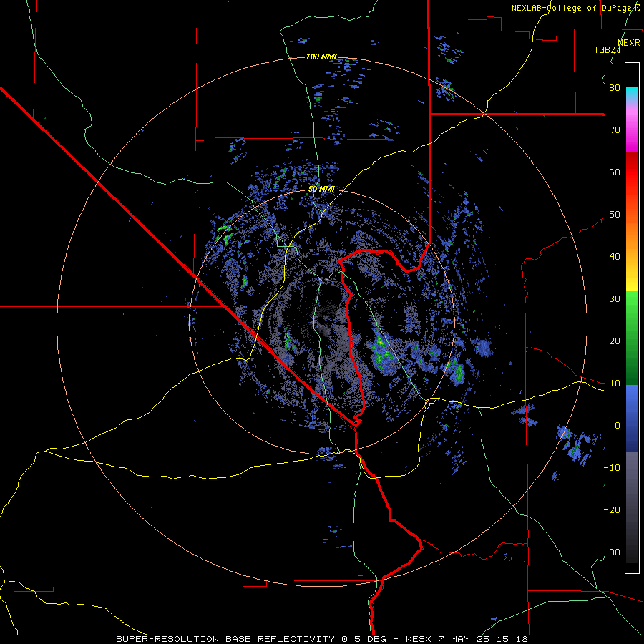Image resolution: width=644 pixels, height=644 pixels.
Task: Click the 'KESX 7 MAY 25 15:18' timestamp
Action: pyautogui.click(x=467, y=639)
